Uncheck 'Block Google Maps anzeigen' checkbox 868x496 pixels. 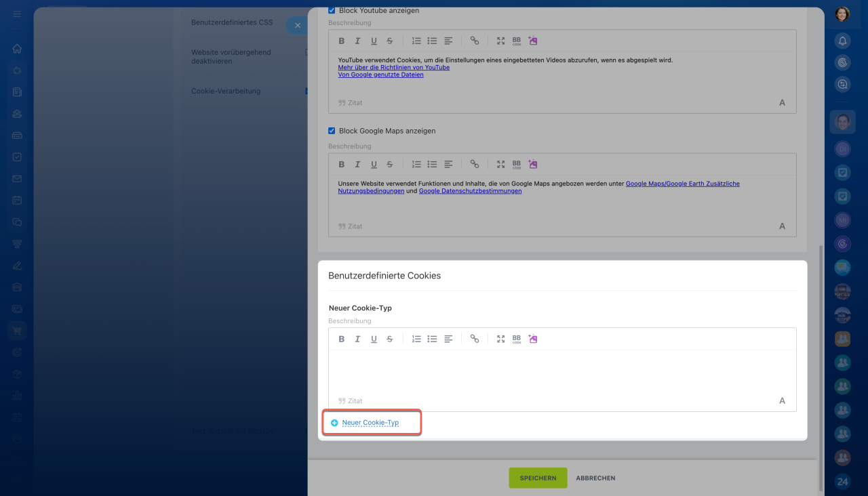click(332, 131)
